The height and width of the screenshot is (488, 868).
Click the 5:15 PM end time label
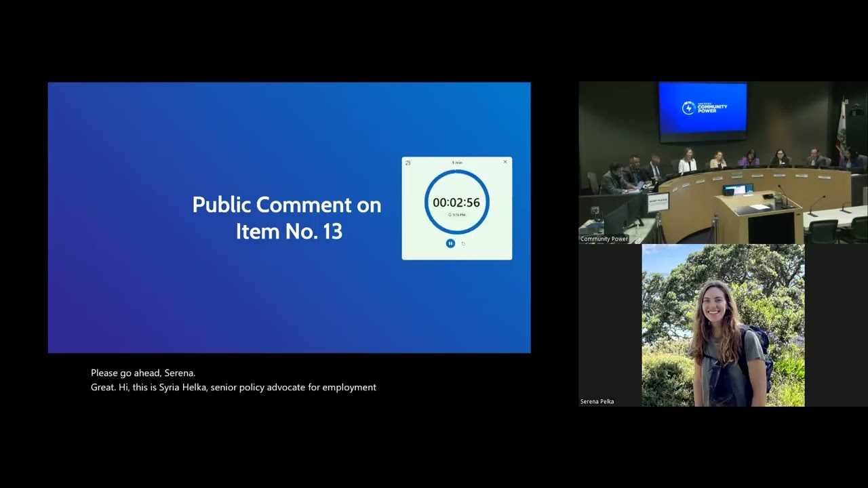tap(457, 215)
